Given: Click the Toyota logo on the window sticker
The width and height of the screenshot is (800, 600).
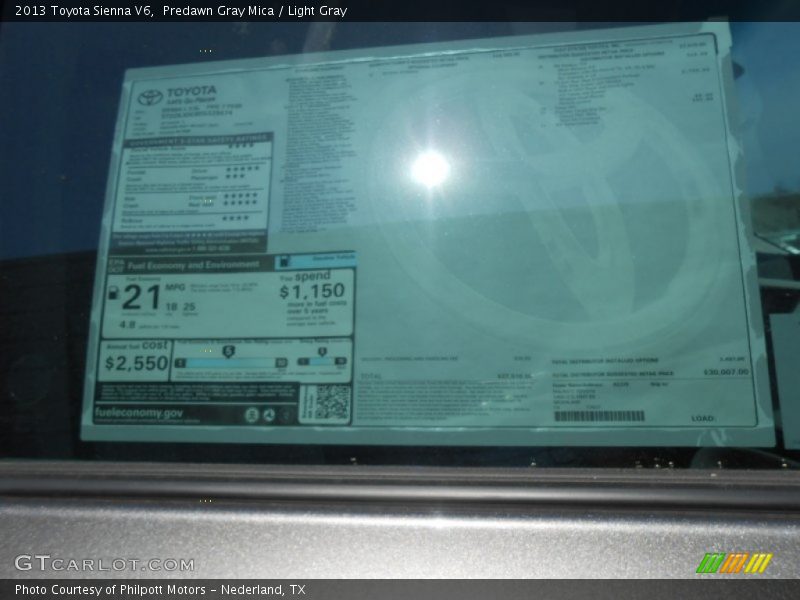Looking at the screenshot, I should pos(151,96).
